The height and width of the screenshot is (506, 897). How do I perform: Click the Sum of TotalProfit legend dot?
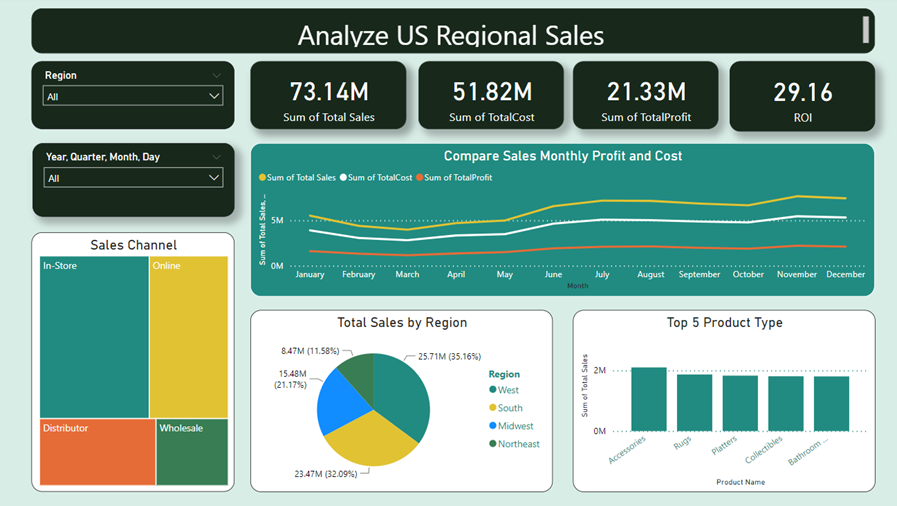pyautogui.click(x=420, y=178)
